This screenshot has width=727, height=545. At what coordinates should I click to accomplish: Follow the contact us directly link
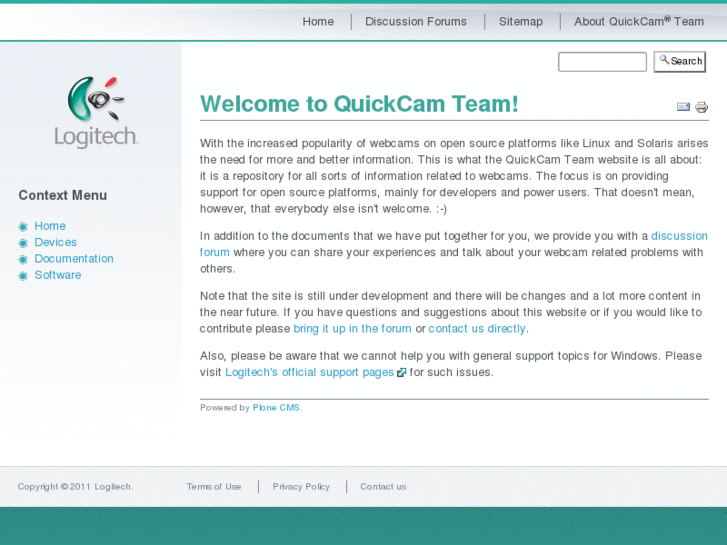[x=477, y=329]
